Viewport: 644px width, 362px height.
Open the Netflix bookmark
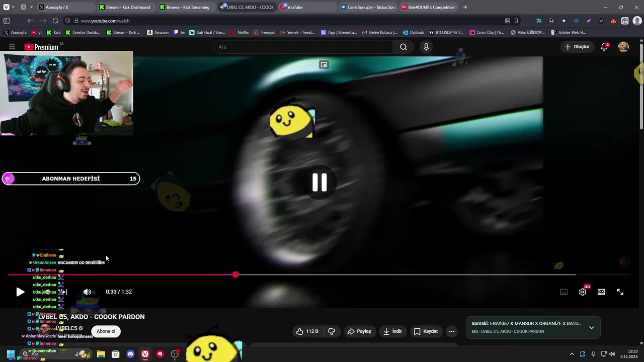pyautogui.click(x=239, y=32)
